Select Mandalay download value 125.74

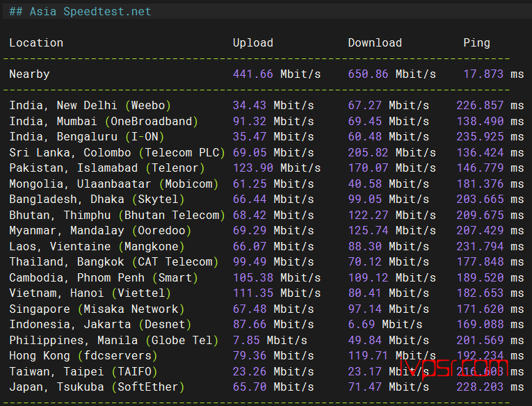tap(368, 230)
